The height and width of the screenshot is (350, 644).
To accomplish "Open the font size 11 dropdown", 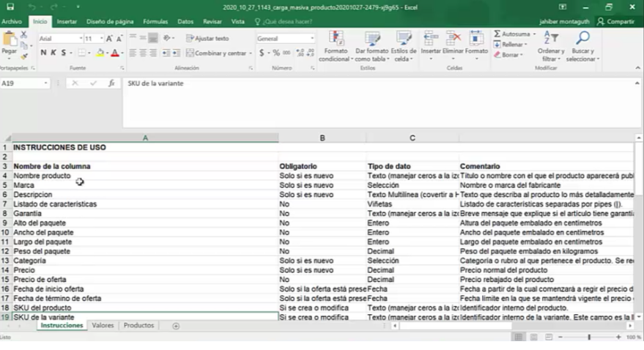I will tap(101, 38).
